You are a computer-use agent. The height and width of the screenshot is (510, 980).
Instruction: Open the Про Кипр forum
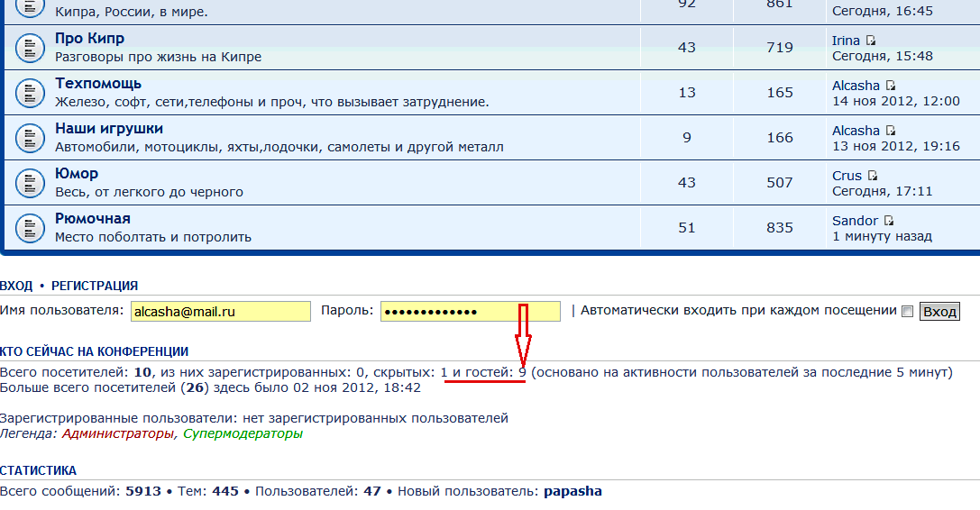point(89,39)
